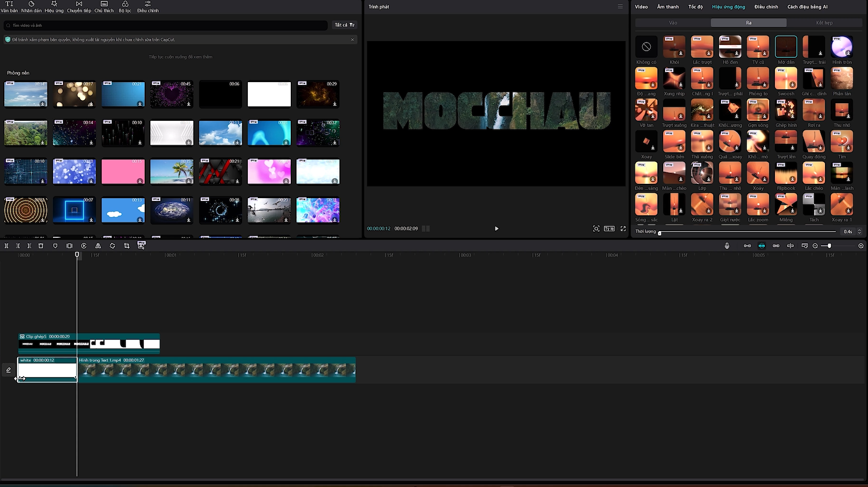Select the 'Không có' no-animation option
The height and width of the screenshot is (487, 868).
646,47
